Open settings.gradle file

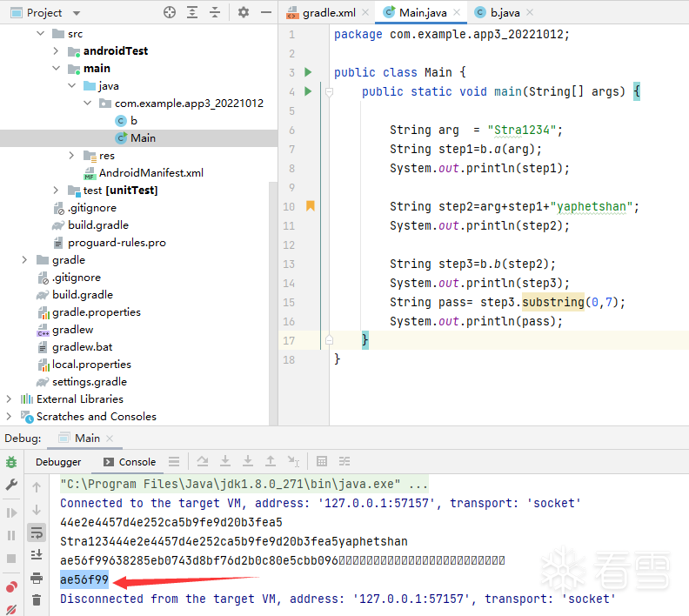tap(82, 382)
